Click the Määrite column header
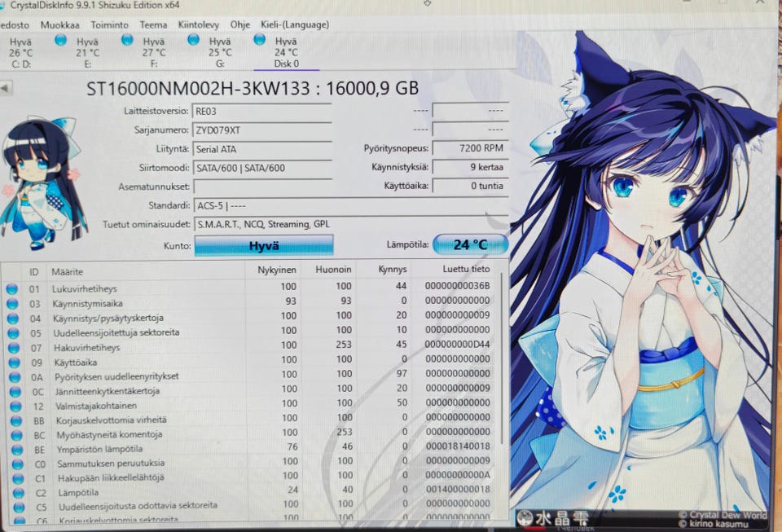The height and width of the screenshot is (532, 782). pos(68,272)
